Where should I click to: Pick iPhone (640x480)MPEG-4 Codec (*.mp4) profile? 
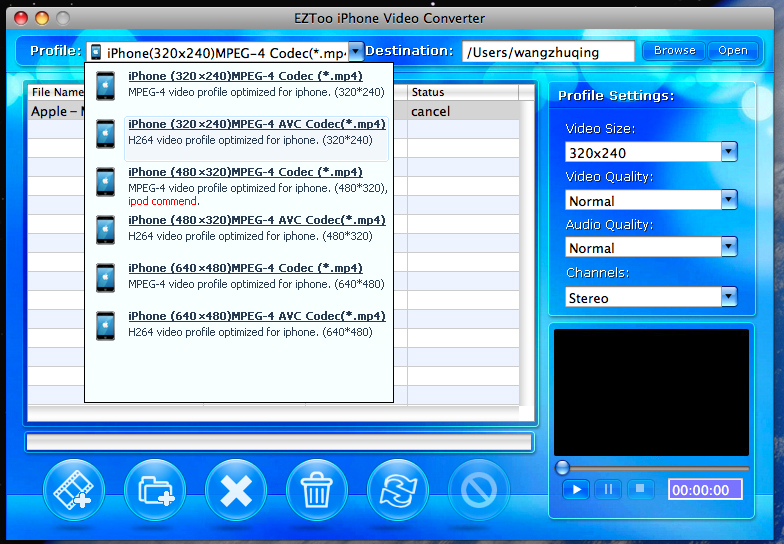[x=246, y=268]
